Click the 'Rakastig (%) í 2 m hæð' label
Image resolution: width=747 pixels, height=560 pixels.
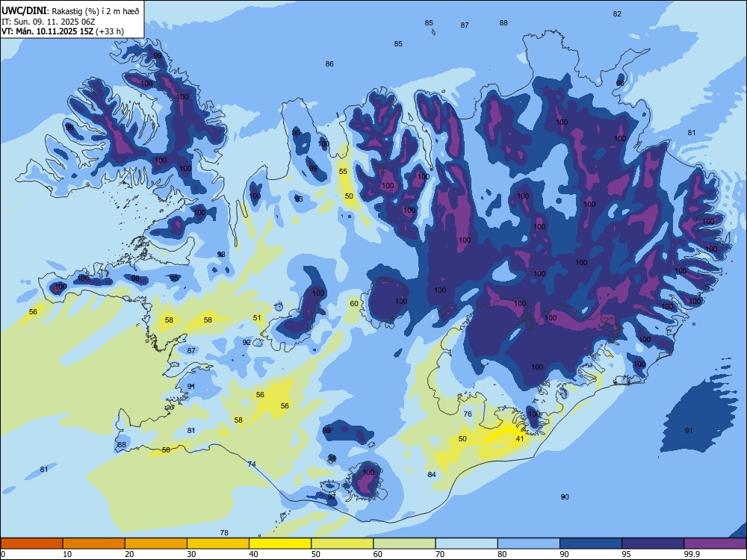(x=96, y=11)
